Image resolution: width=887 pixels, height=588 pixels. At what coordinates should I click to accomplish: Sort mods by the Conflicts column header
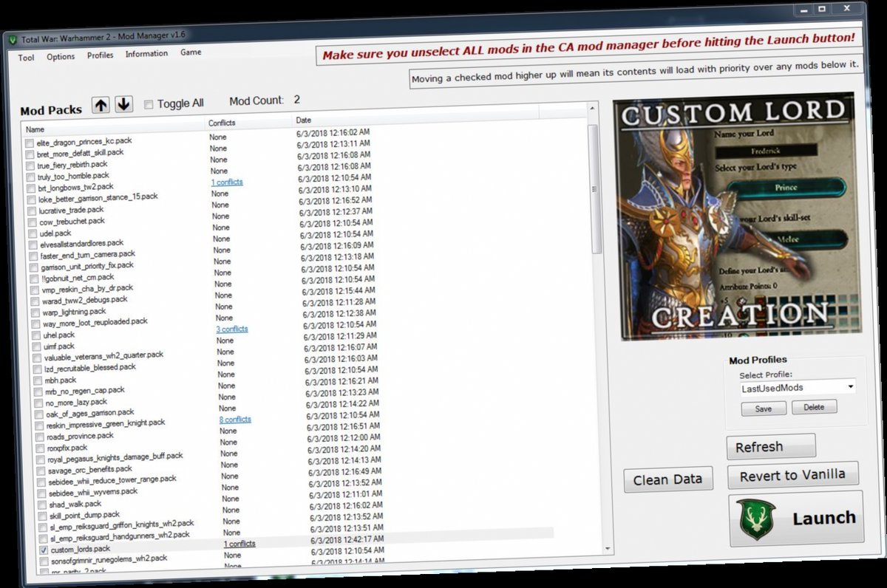(248, 123)
